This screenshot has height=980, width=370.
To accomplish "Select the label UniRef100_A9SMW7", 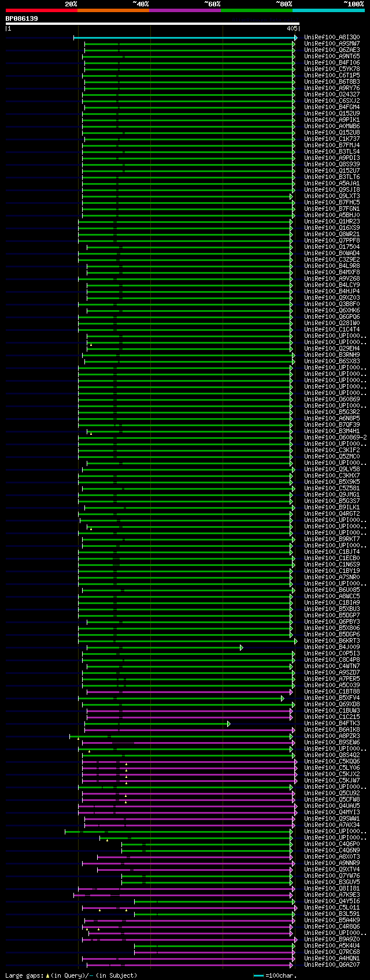I will click(332, 44).
